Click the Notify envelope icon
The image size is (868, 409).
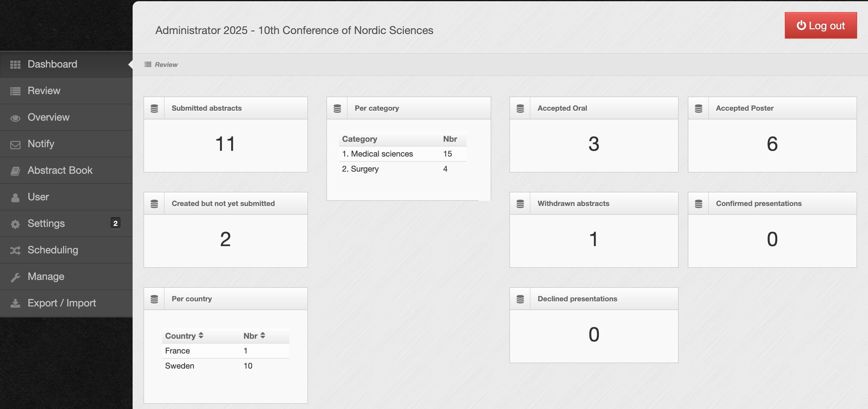tap(15, 145)
